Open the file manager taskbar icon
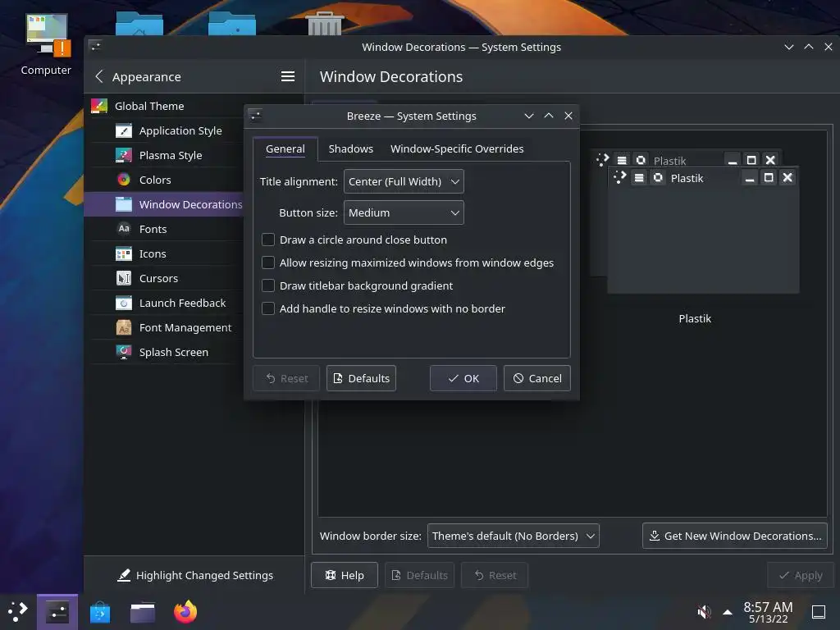 [143, 612]
